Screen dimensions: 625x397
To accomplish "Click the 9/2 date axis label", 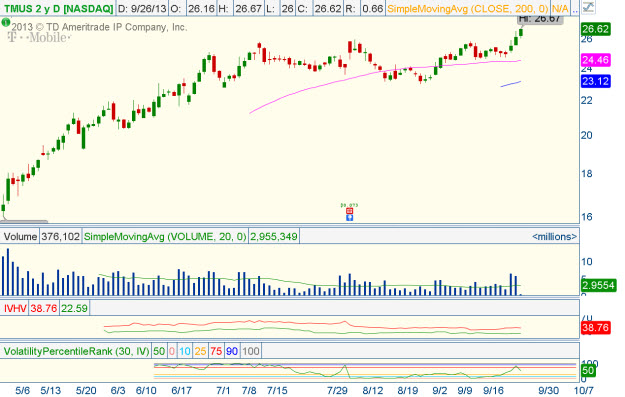I will [440, 390].
